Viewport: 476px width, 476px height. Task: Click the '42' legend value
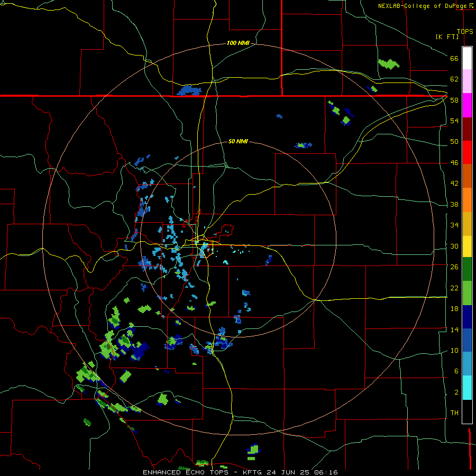click(454, 184)
